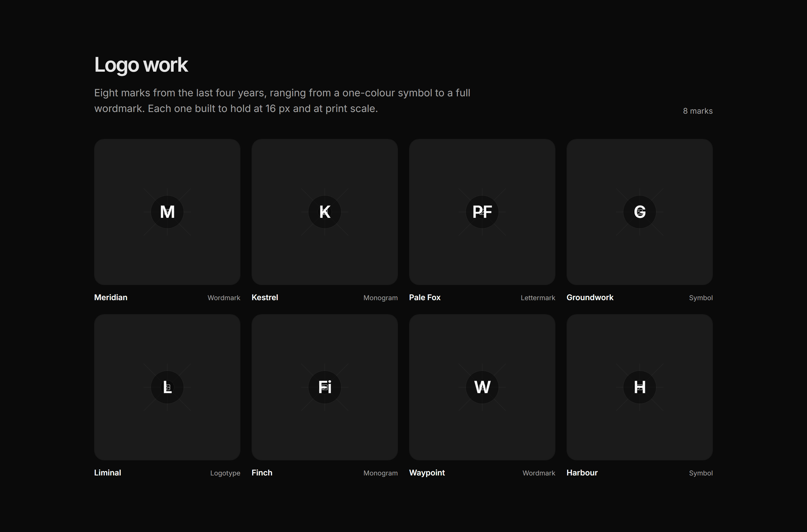
Task: Select the Harbour title text
Action: coord(582,473)
